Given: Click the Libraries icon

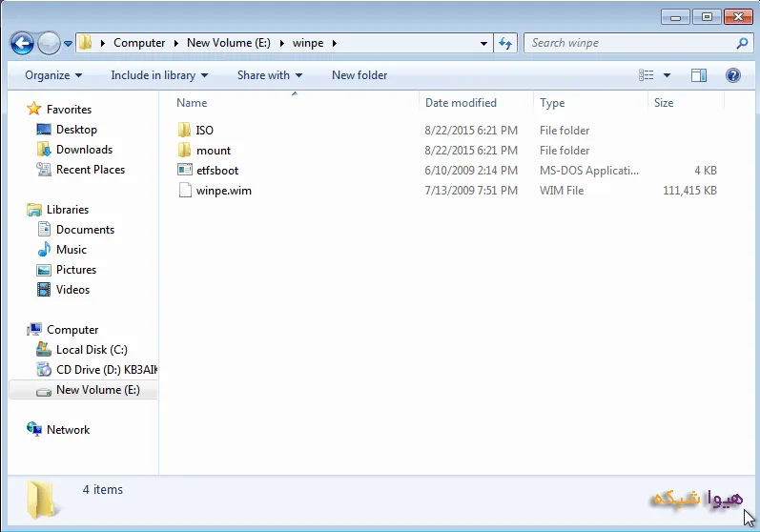Looking at the screenshot, I should coord(34,210).
